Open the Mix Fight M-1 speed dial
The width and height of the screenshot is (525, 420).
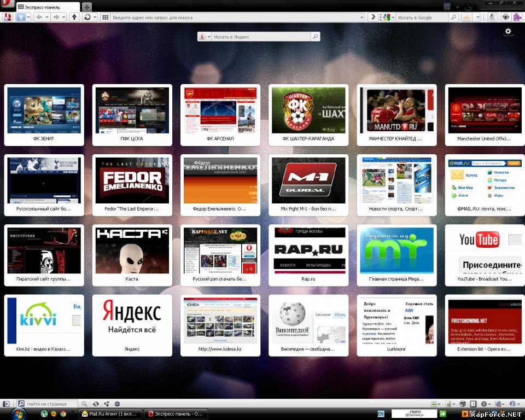coord(308,185)
